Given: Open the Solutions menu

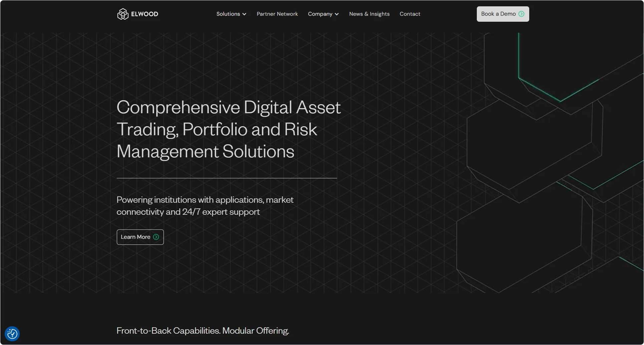Looking at the screenshot, I should click(x=228, y=14).
